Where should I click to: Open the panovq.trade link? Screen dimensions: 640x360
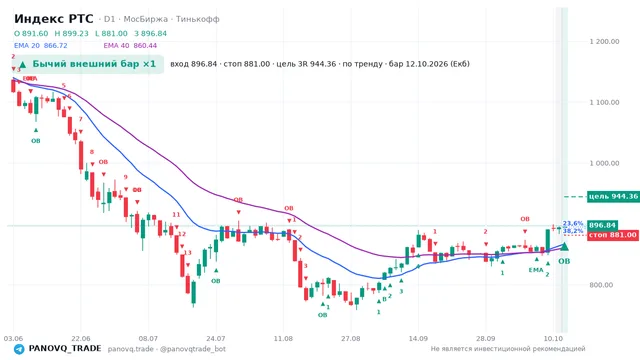pyautogui.click(x=131, y=349)
